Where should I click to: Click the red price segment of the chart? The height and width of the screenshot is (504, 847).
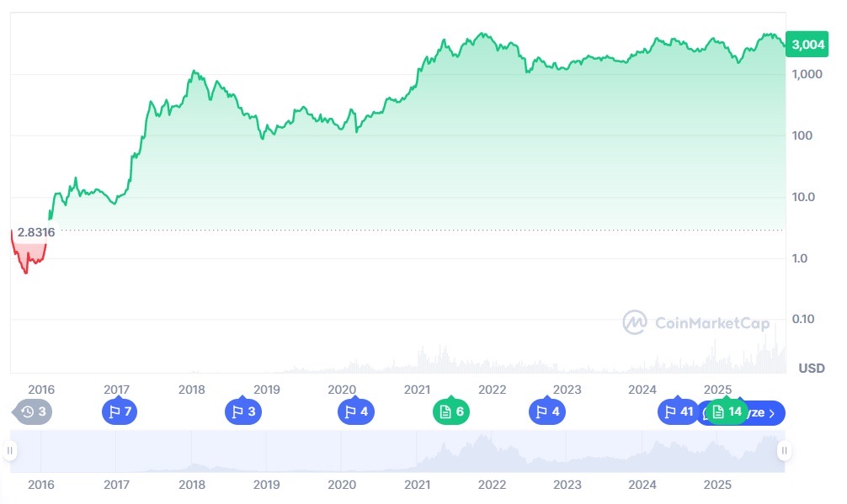click(27, 257)
